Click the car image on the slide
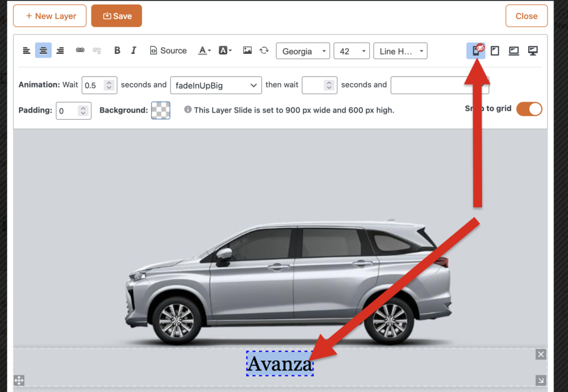Image resolution: width=568 pixels, height=392 pixels. 288,282
